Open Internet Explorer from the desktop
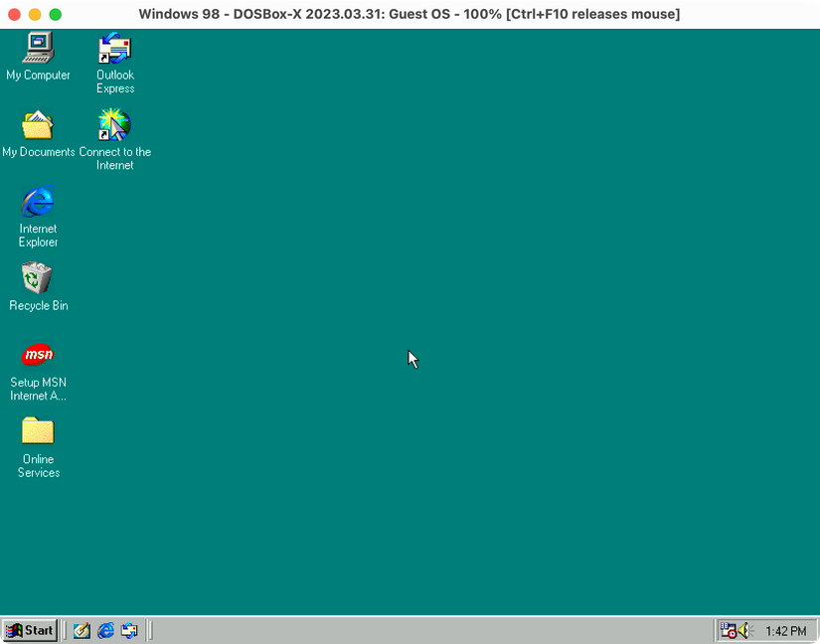The image size is (820, 644). 38,202
